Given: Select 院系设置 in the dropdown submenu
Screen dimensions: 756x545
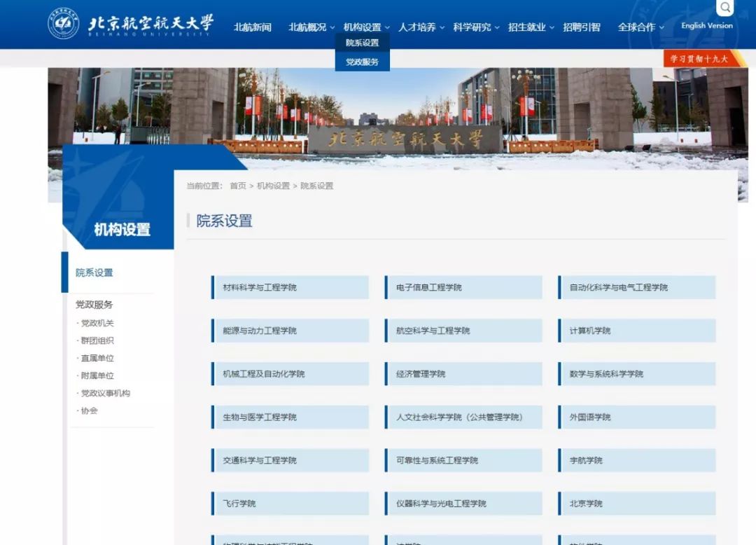Looking at the screenshot, I should [362, 43].
